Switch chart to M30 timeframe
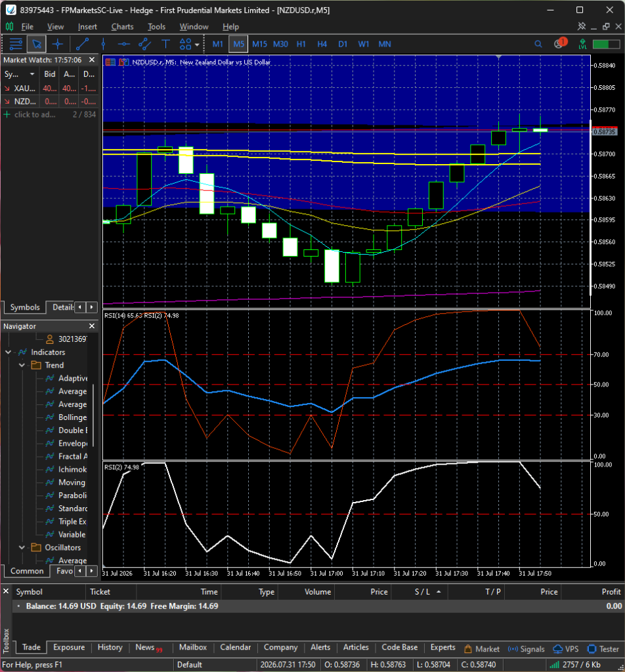Viewport: 625px width, 672px height. 280,44
